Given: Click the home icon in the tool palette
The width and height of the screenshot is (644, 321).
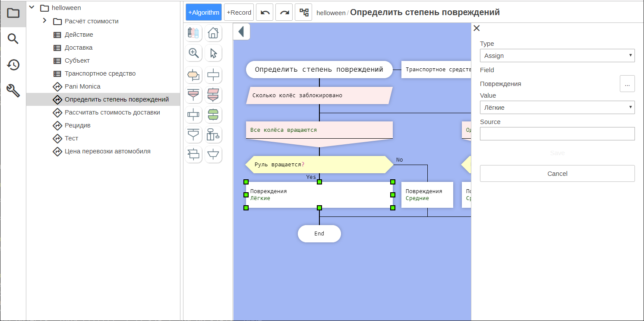Looking at the screenshot, I should [213, 33].
